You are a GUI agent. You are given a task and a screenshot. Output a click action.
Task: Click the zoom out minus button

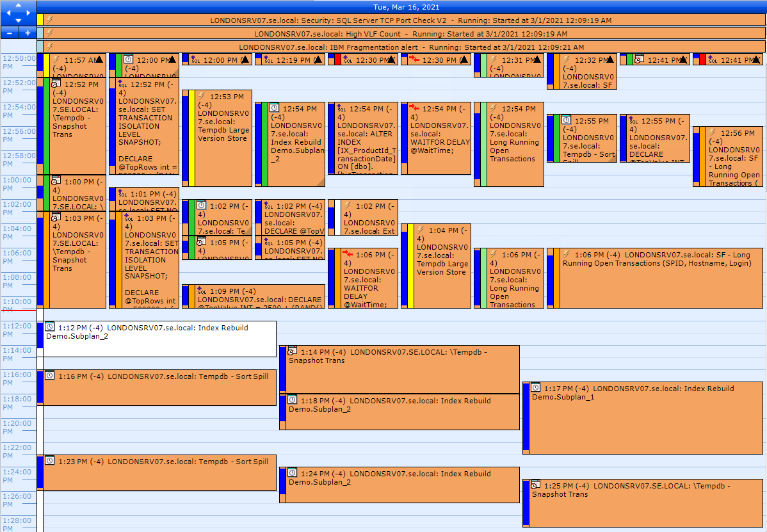tap(9, 32)
